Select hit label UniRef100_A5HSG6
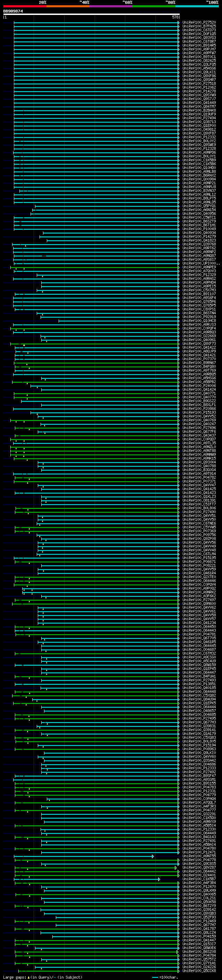This screenshot has height=980, width=222. pyautogui.click(x=199, y=378)
